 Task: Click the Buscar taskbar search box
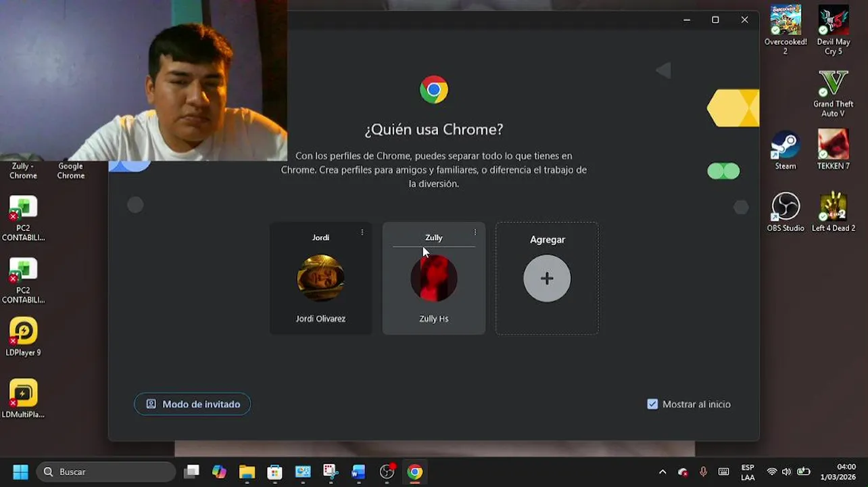pyautogui.click(x=106, y=471)
